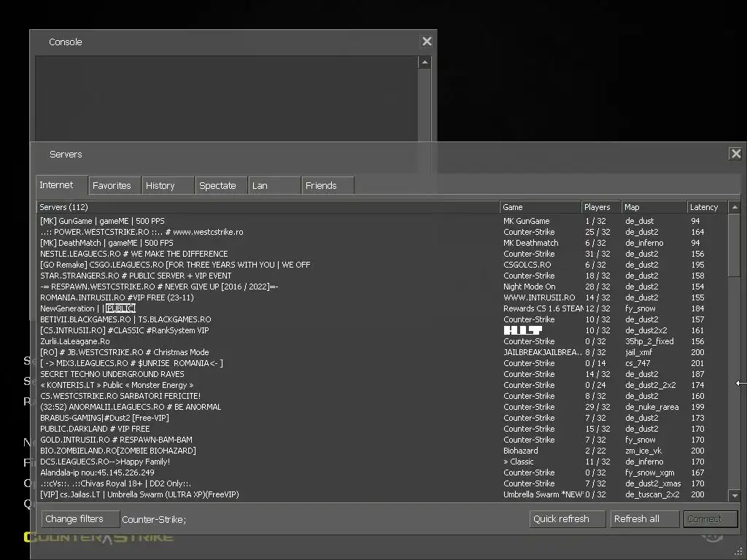
Task: Click the fy_snow_xgm map cell
Action: 650,472
